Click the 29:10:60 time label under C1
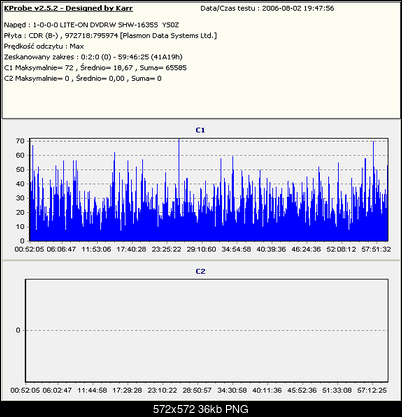This screenshot has width=402, height=417. [x=201, y=249]
